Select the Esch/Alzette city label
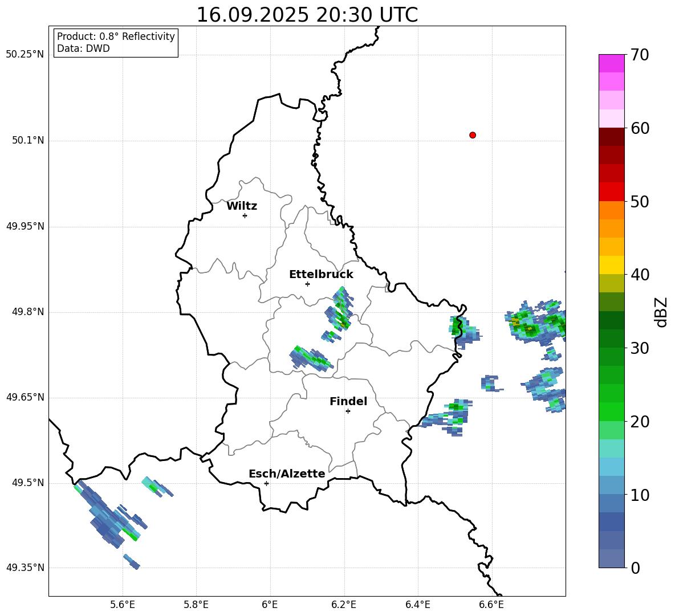This screenshot has width=675, height=616. (287, 474)
